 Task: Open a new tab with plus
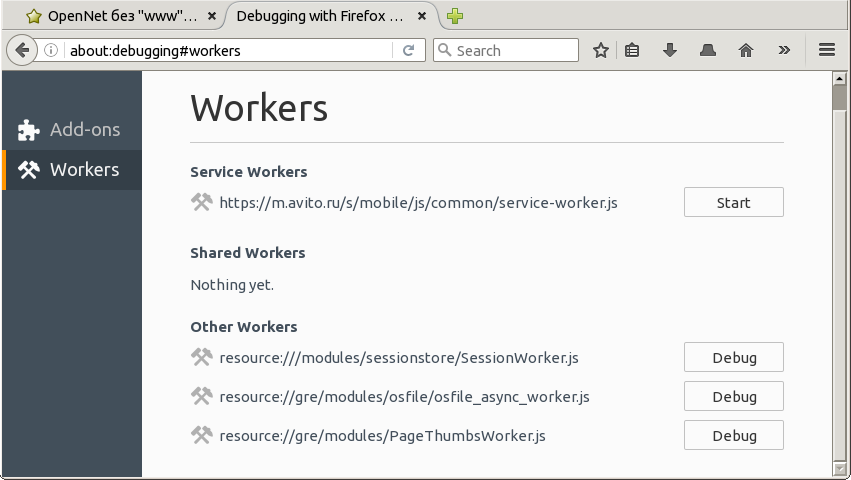[455, 16]
